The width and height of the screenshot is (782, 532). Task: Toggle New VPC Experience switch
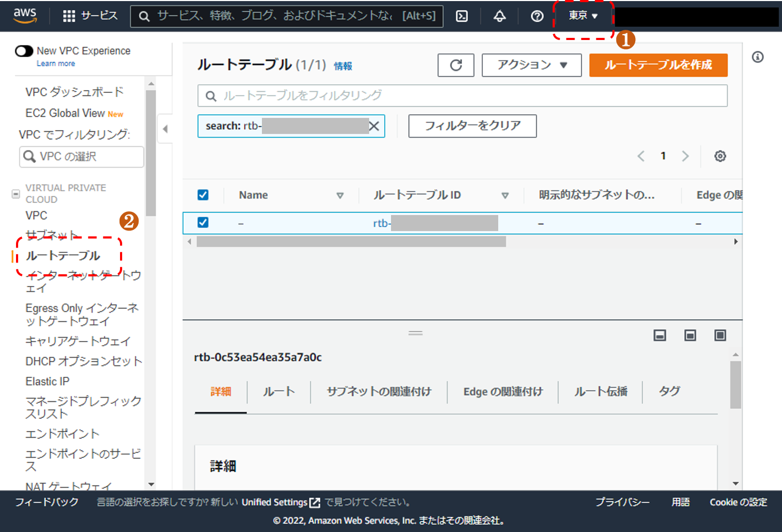click(x=24, y=51)
